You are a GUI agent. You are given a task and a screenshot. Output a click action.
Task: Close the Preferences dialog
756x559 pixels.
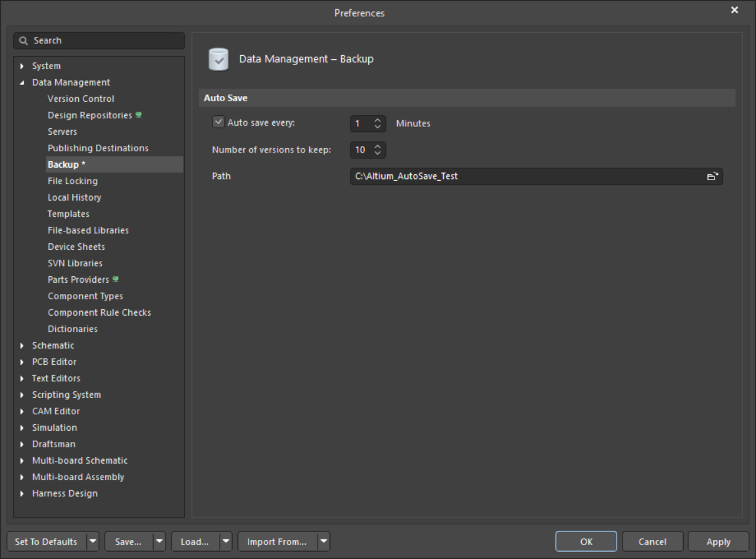coord(734,10)
